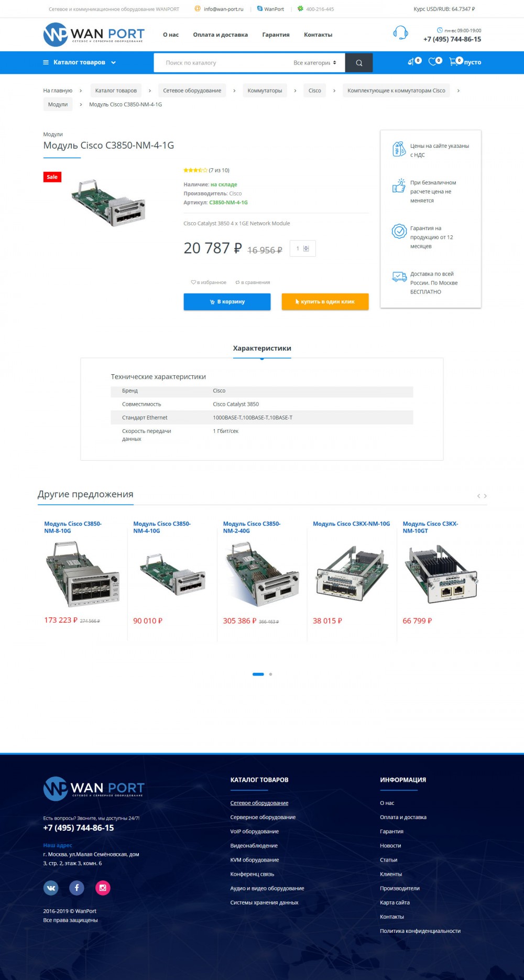The width and height of the screenshot is (524, 980).
Task: Click the checkmark warranty icon
Action: (399, 231)
